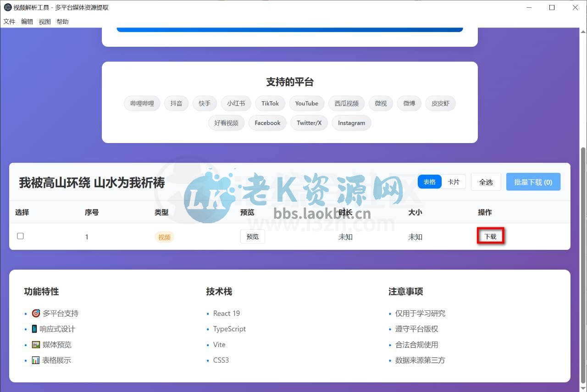Click the 操作 column header

(485, 212)
